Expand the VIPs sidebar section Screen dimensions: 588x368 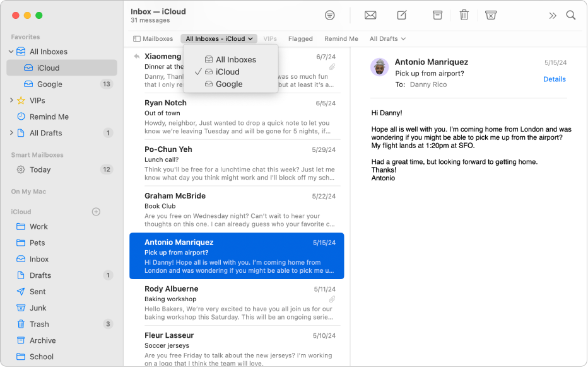pos(11,100)
